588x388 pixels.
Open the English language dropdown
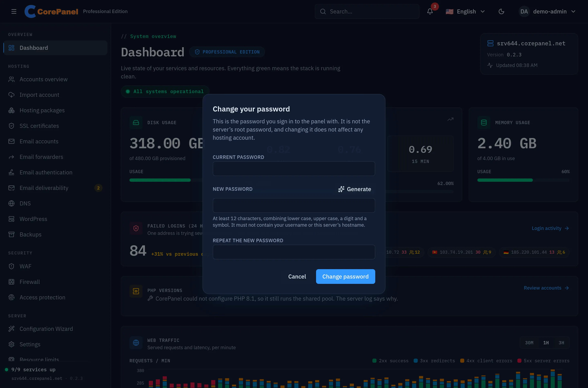click(x=465, y=11)
